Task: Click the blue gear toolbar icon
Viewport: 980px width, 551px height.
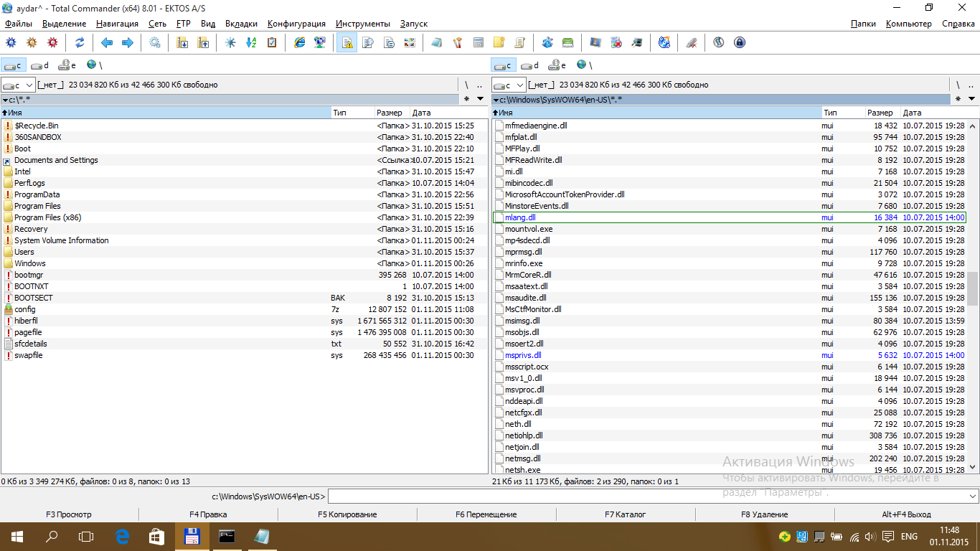Action: point(11,42)
